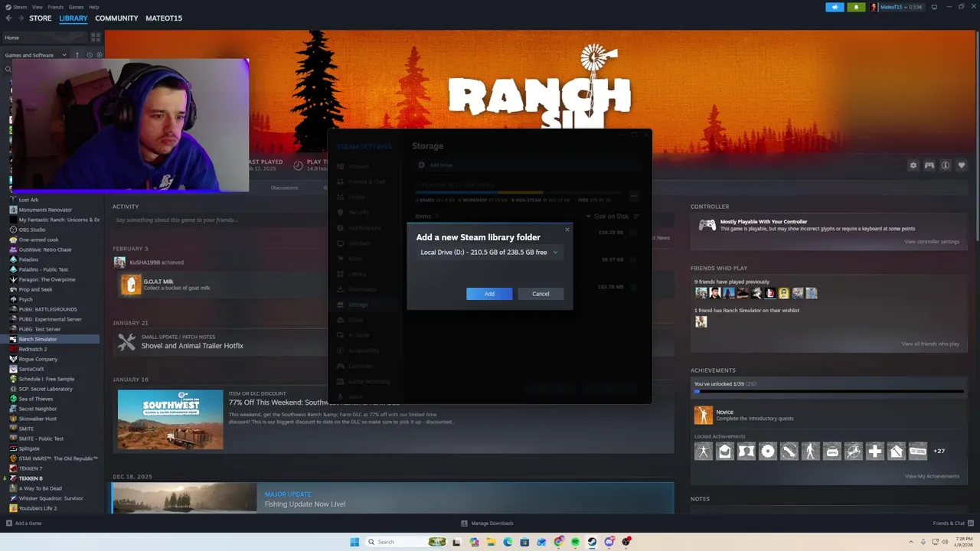Select Monuments Renovator in the game list
This screenshot has height=551, width=980.
[45, 210]
